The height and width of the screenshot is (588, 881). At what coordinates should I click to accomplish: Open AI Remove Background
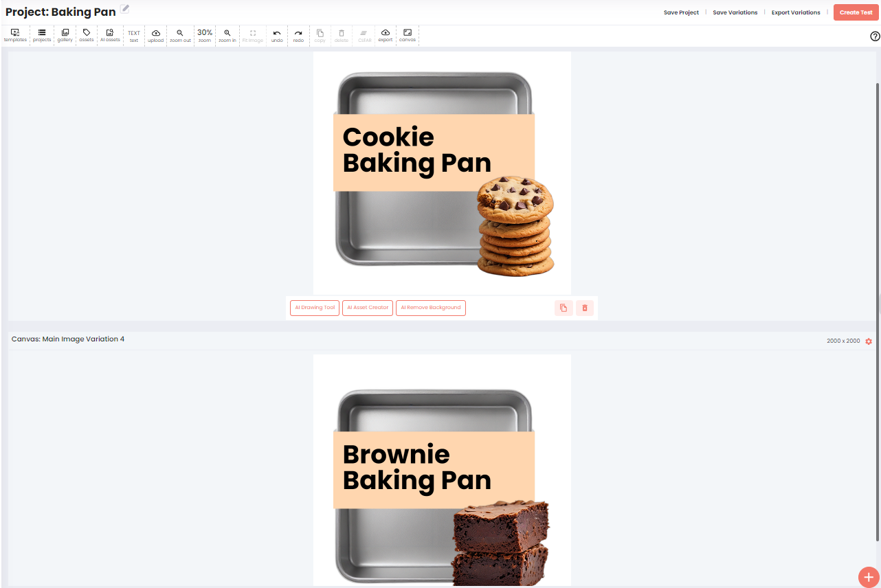pyautogui.click(x=431, y=308)
